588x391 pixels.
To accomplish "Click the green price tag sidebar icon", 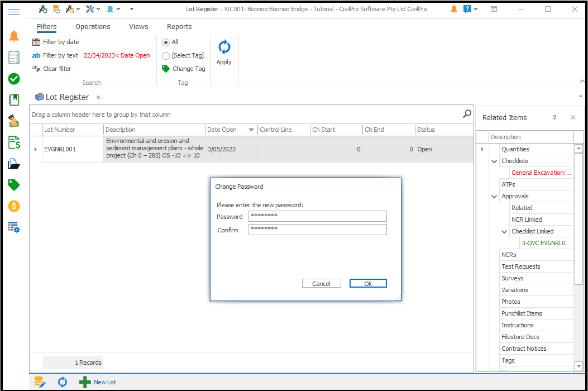I will coord(14,185).
